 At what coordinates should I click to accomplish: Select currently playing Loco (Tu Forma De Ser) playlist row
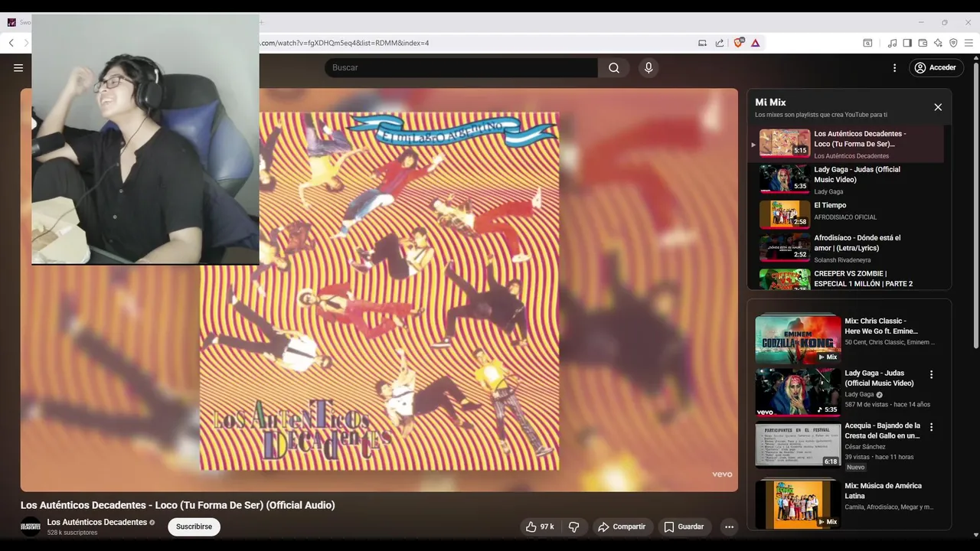pyautogui.click(x=846, y=144)
